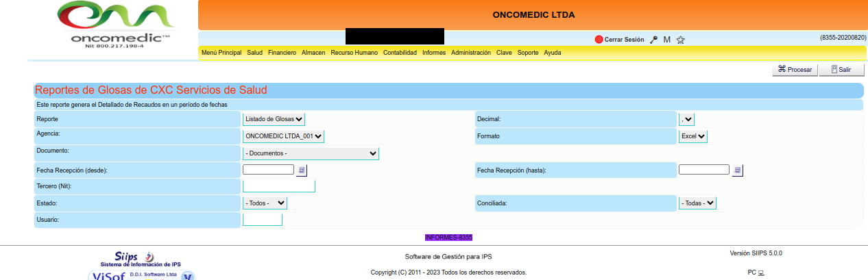This screenshot has width=868, height=280.
Task: Open the Financiero menu
Action: pos(282,53)
